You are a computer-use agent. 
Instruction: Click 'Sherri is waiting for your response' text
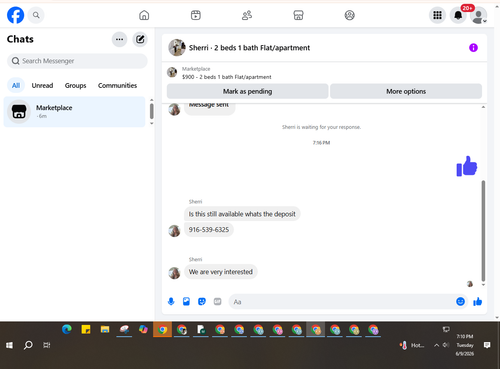[x=321, y=127]
